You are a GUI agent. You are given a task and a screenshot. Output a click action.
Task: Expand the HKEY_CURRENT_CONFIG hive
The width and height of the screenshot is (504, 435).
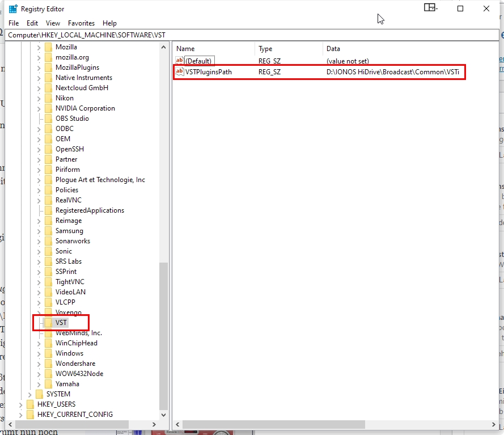point(21,415)
